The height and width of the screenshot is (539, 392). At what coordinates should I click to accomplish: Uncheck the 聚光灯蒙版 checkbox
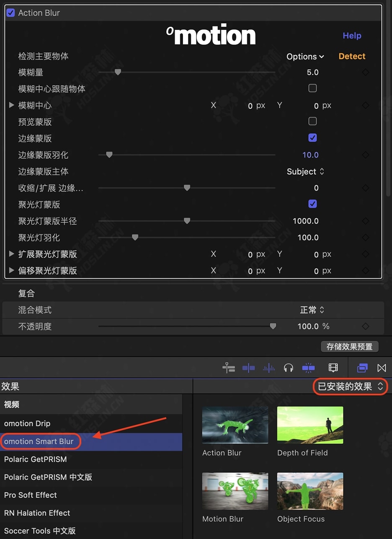click(x=312, y=204)
